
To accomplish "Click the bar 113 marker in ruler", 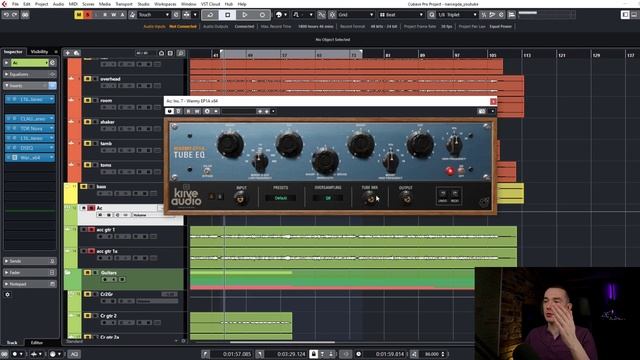I will (x=527, y=55).
